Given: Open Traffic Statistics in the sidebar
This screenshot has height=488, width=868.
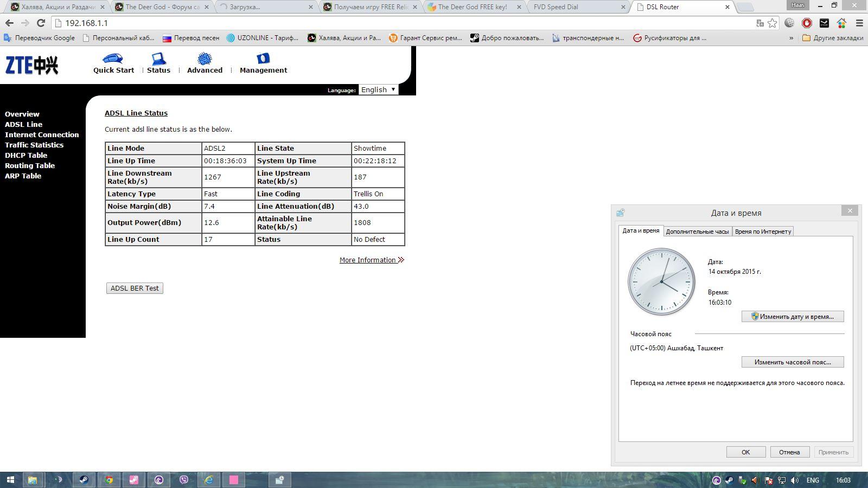Looking at the screenshot, I should pyautogui.click(x=34, y=145).
